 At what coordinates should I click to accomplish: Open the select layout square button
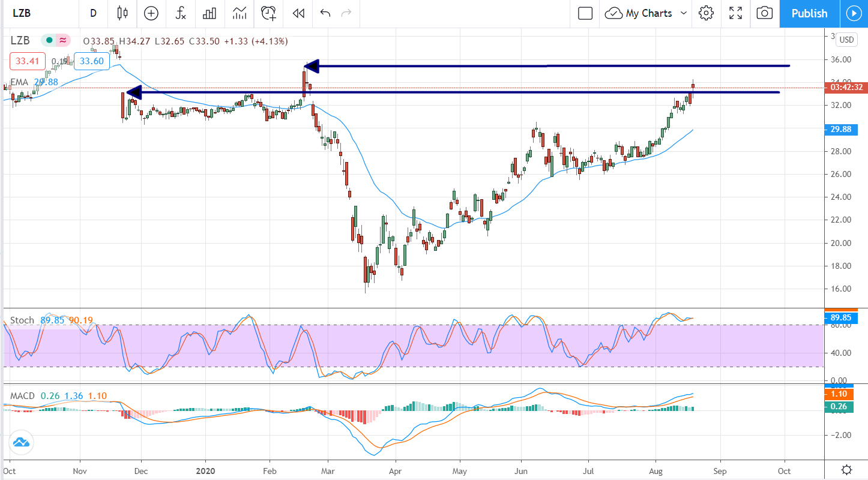(585, 13)
